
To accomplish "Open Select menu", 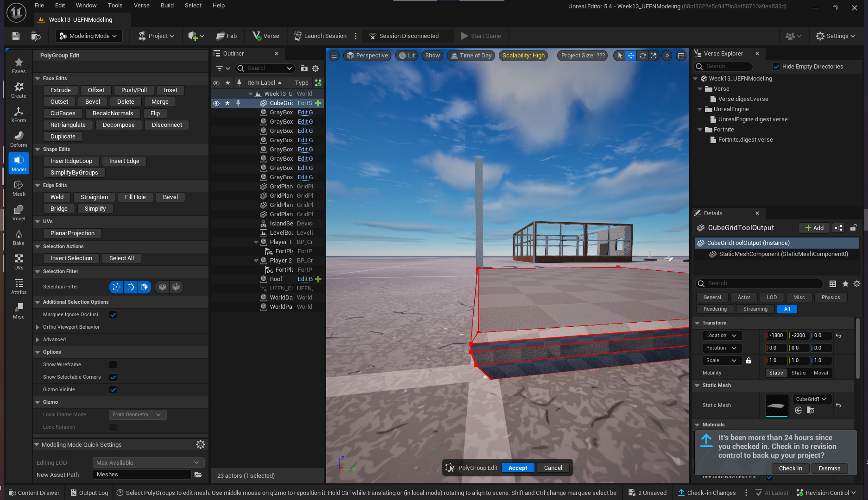I will tap(193, 6).
